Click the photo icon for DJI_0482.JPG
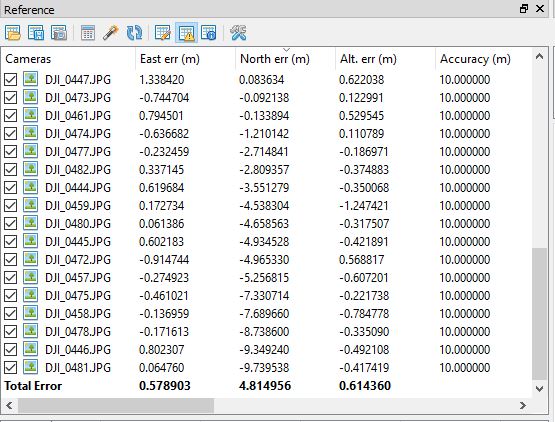Screen dimensions: 555x422 point(31,169)
